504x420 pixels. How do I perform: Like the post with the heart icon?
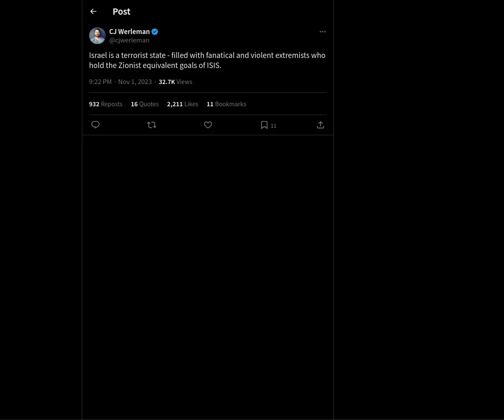(x=208, y=125)
